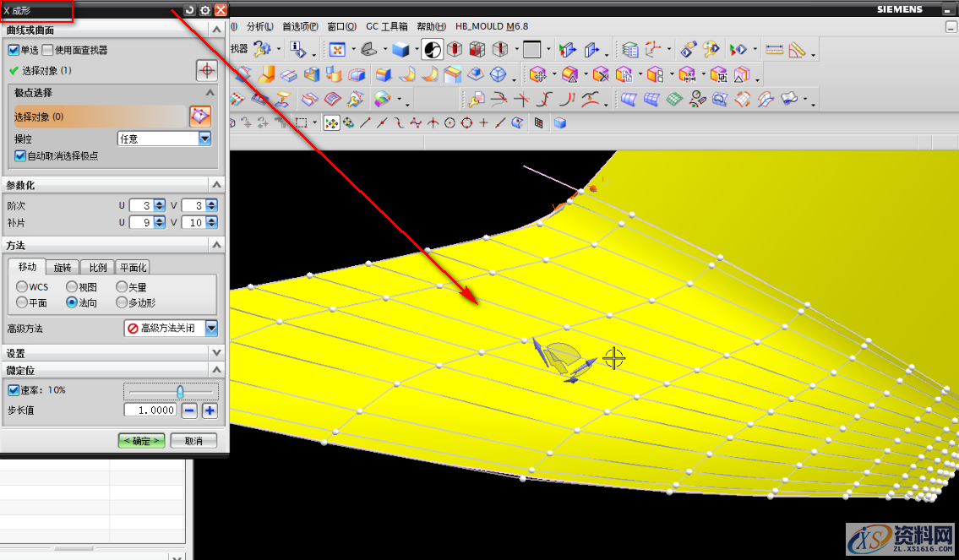This screenshot has width=959, height=560.
Task: Select the WCS radio button
Action: point(22,287)
